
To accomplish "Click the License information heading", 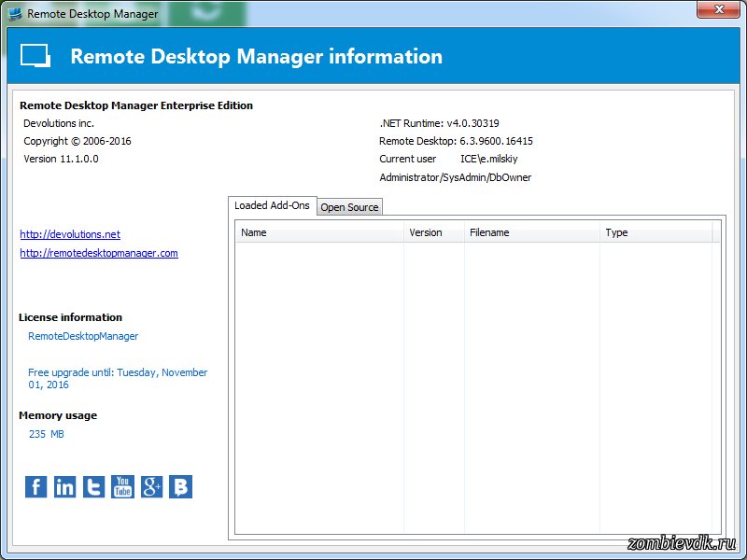I will coord(71,317).
